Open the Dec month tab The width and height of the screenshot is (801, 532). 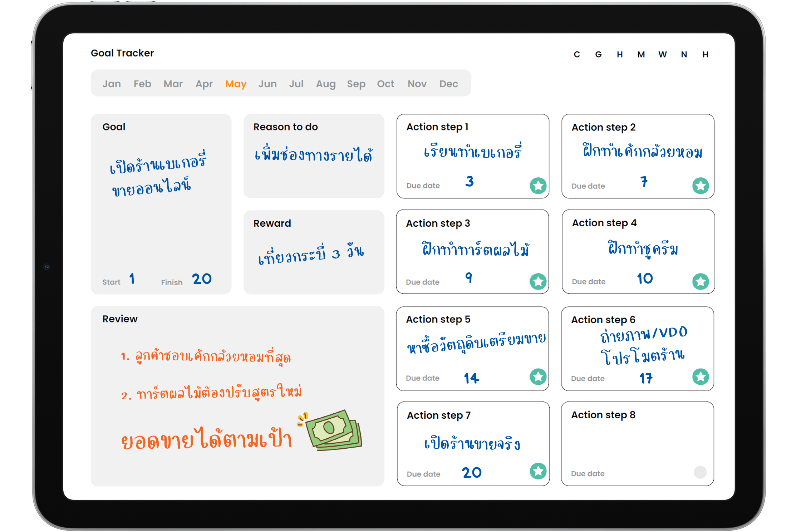coord(448,84)
